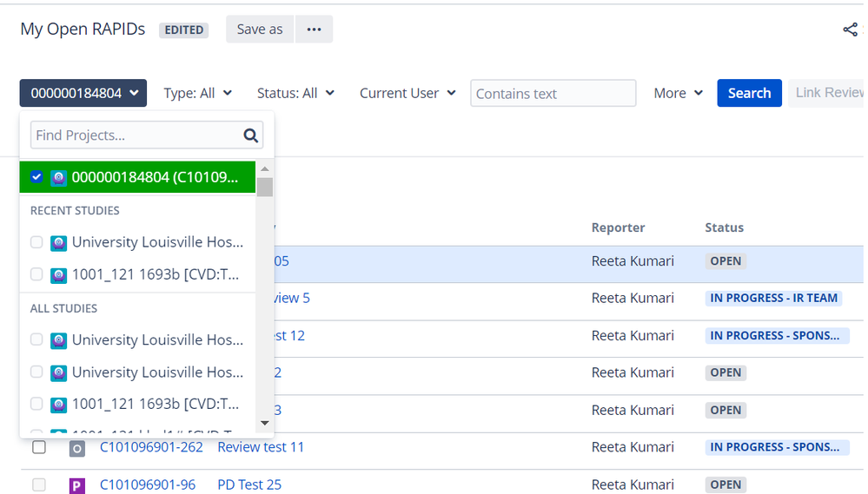The width and height of the screenshot is (868, 494).
Task: Uncheck the selected 000000184804 (C10109... project
Action: point(36,177)
